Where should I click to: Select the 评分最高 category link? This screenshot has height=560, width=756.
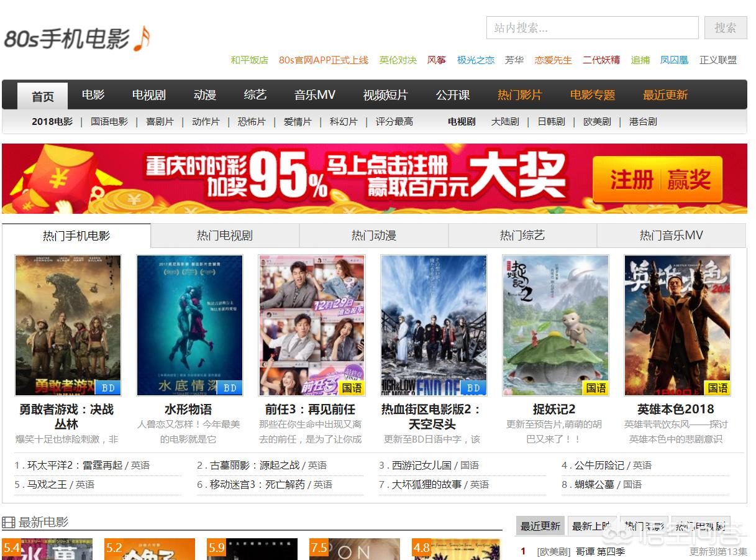click(x=394, y=122)
